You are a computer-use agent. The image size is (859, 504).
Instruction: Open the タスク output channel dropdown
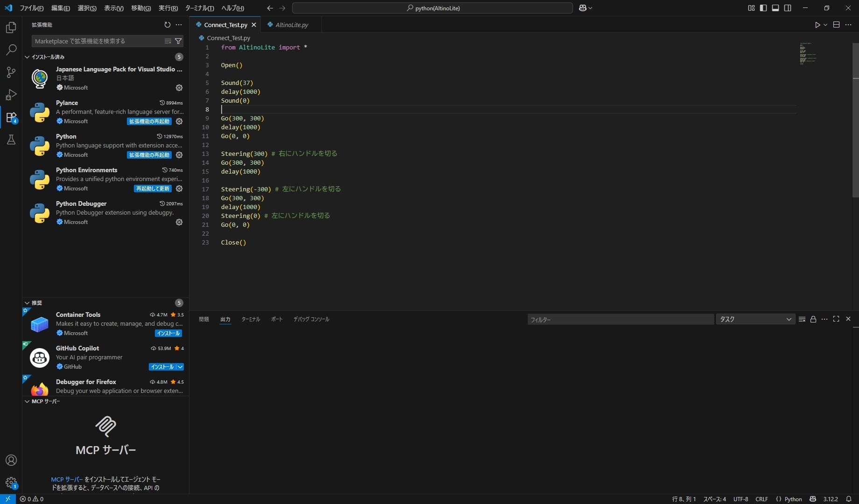point(755,319)
